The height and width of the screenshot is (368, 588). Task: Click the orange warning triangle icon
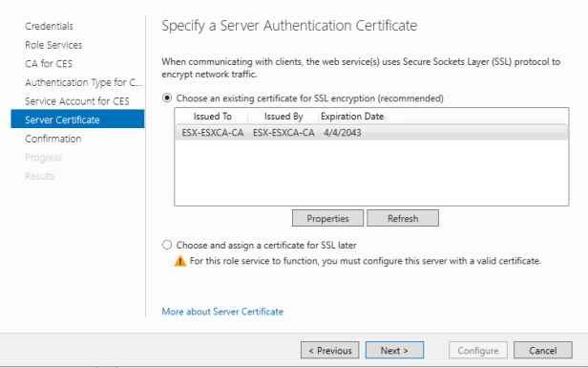[x=180, y=261]
